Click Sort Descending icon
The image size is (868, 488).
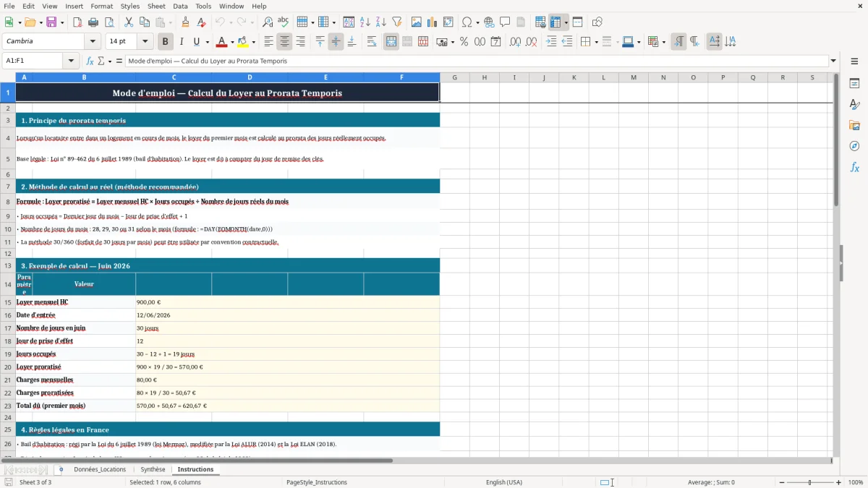pos(380,22)
